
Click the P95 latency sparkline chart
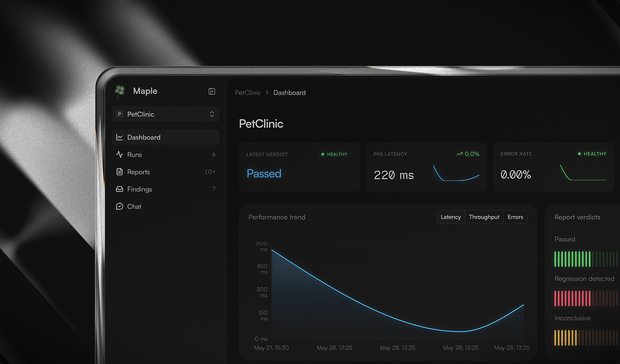(x=456, y=173)
